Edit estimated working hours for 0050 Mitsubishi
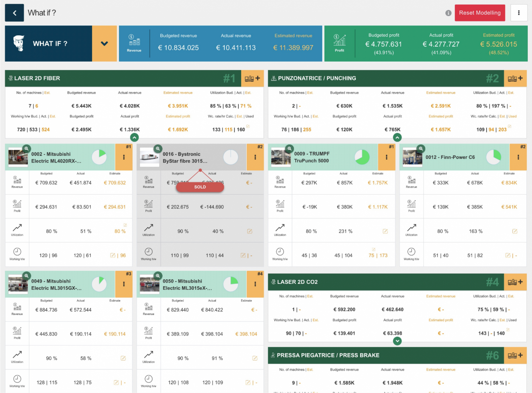 pyautogui.click(x=248, y=383)
